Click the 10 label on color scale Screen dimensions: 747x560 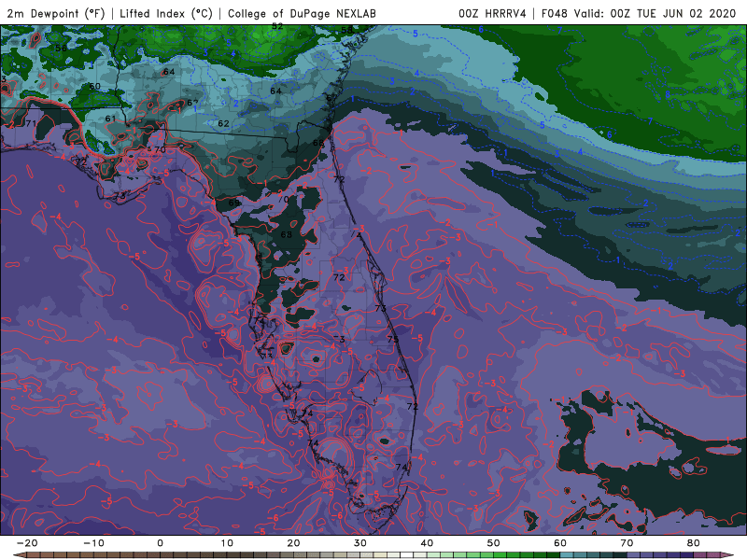(x=227, y=543)
